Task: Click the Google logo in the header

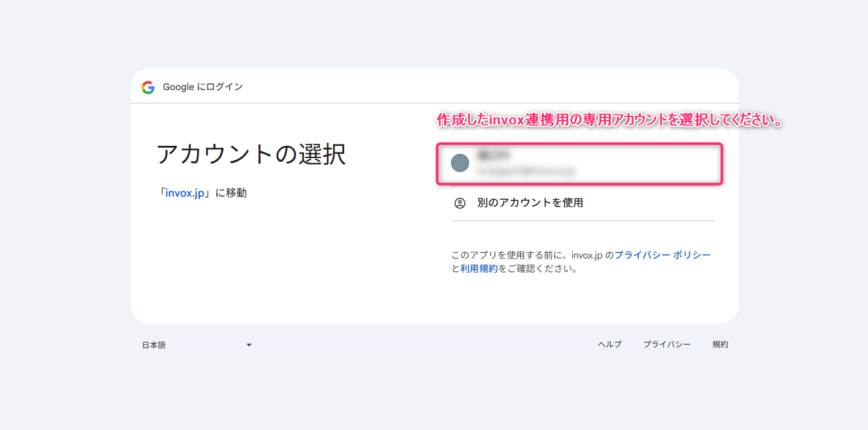Action: (x=148, y=88)
